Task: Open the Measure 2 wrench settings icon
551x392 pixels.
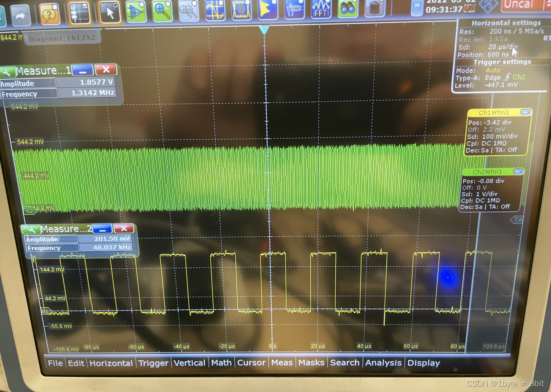Action: pyautogui.click(x=31, y=230)
